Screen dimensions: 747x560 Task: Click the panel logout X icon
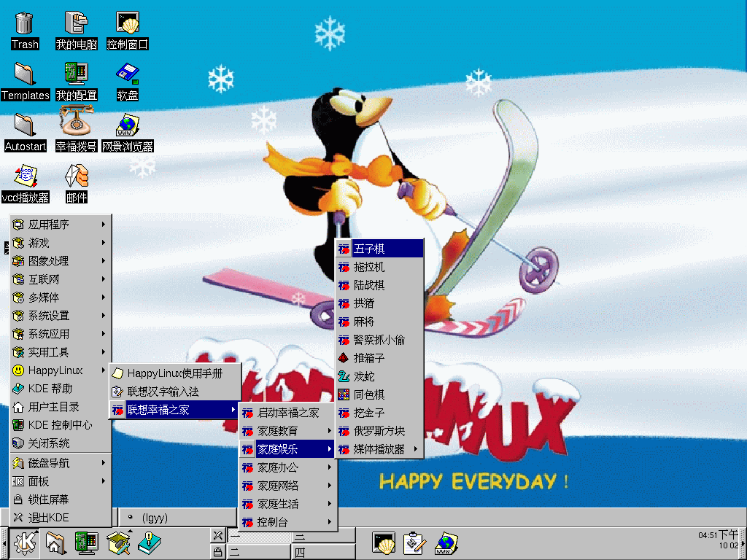click(x=217, y=535)
